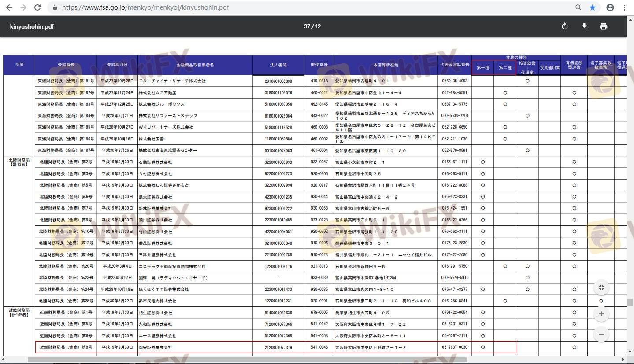This screenshot has width=634, height=364.
Task: Select company name ＴＳ・チャイナ・リサーチ株式会社
Action: coord(172,81)
